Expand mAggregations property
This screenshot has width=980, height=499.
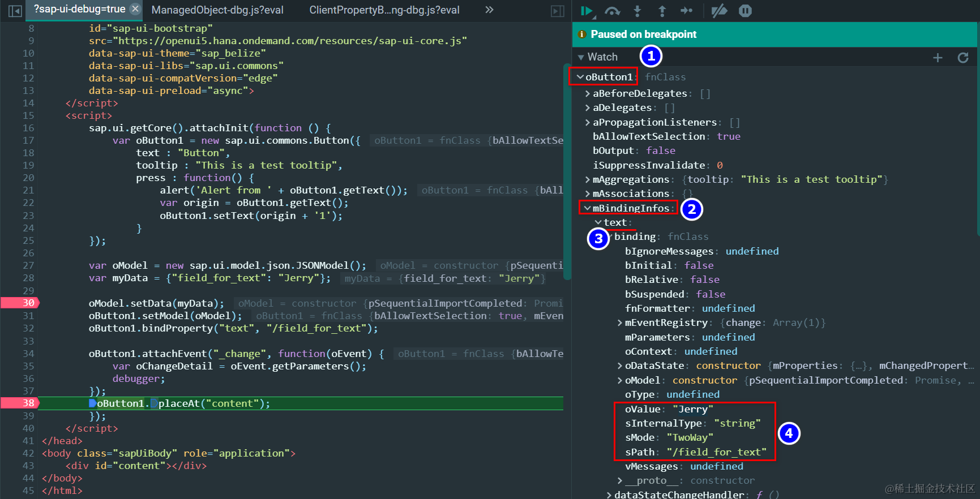tap(588, 179)
